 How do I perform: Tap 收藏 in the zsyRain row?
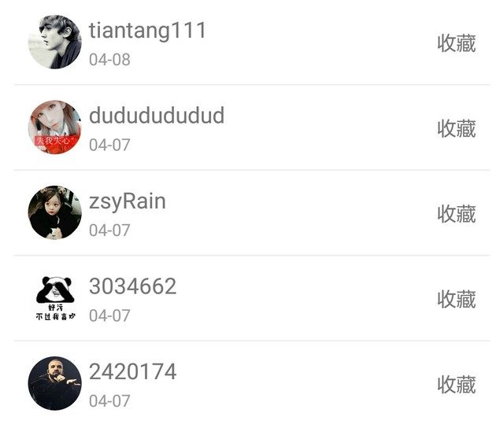pos(457,214)
